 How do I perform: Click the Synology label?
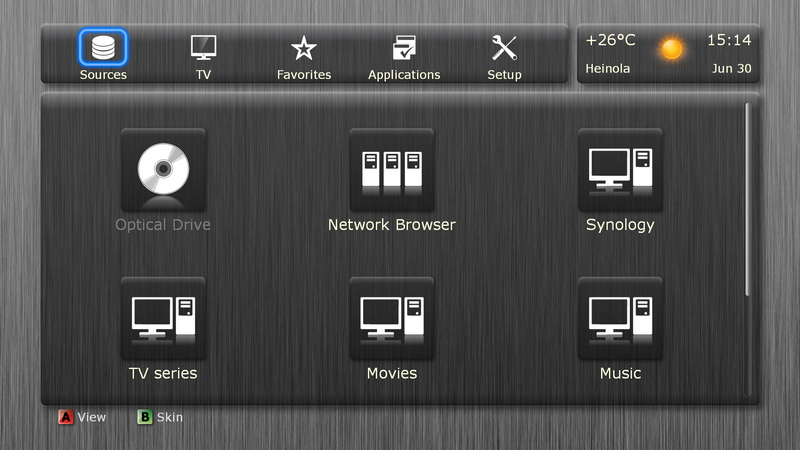tap(620, 226)
